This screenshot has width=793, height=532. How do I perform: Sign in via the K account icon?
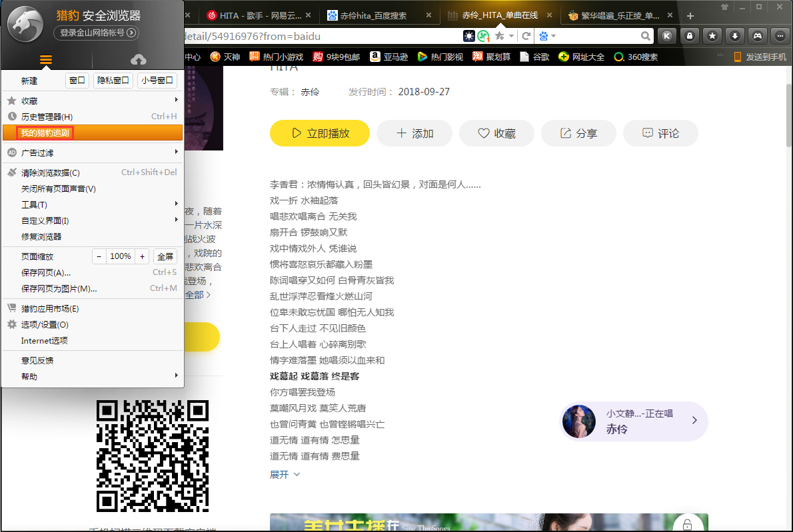point(667,36)
